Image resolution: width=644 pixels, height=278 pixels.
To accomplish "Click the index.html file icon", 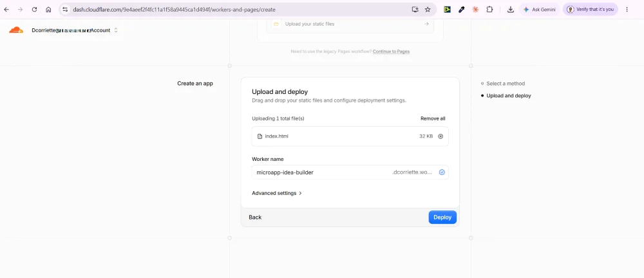I will (260, 136).
